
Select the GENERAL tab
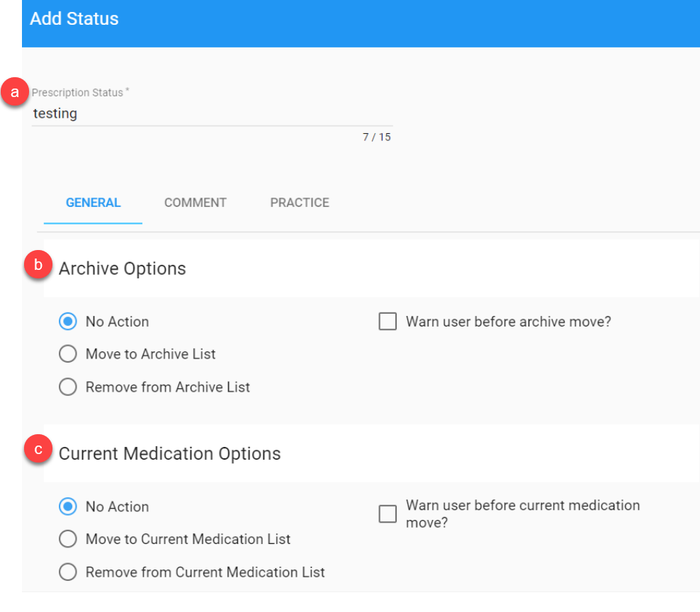(93, 203)
